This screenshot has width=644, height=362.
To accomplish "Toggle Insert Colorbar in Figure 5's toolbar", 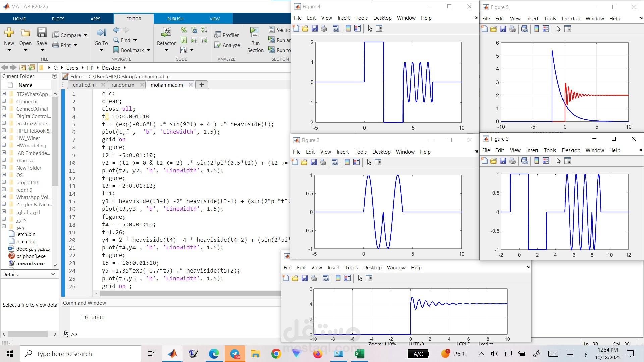I will (x=537, y=29).
